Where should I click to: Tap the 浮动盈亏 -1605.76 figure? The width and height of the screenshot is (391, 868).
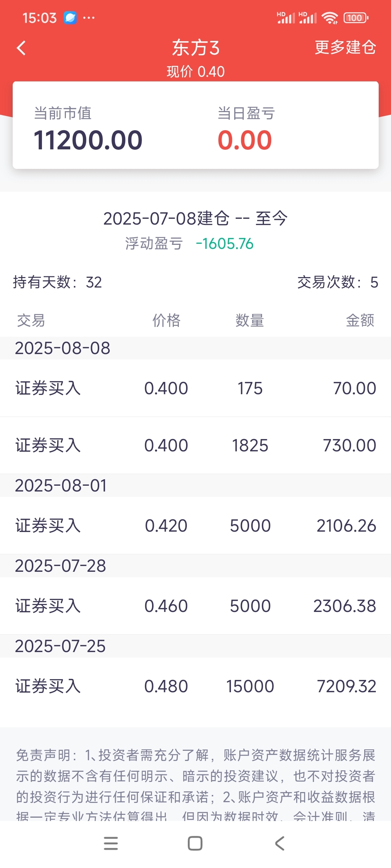(x=224, y=244)
